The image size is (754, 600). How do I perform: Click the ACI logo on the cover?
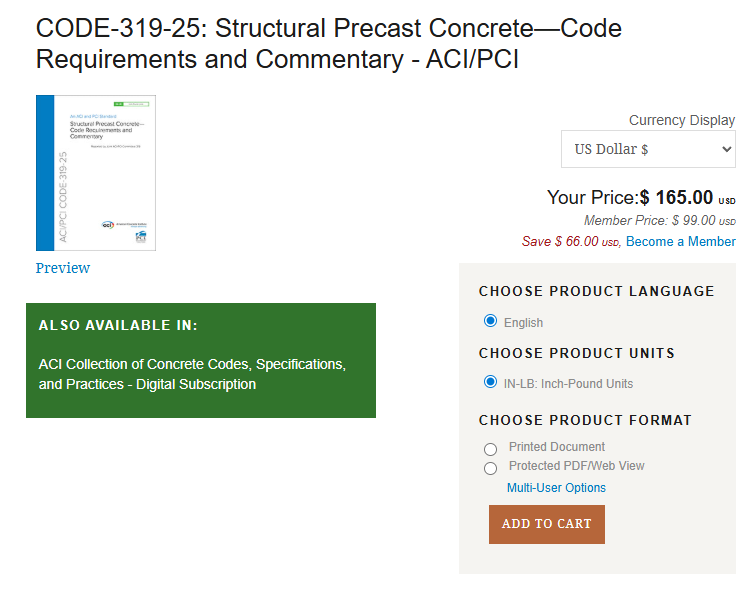coord(108,225)
